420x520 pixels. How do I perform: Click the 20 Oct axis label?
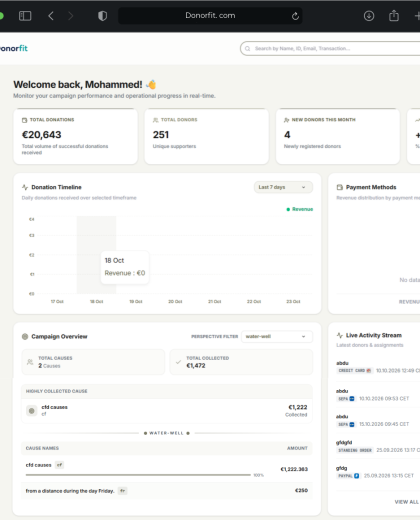click(175, 301)
